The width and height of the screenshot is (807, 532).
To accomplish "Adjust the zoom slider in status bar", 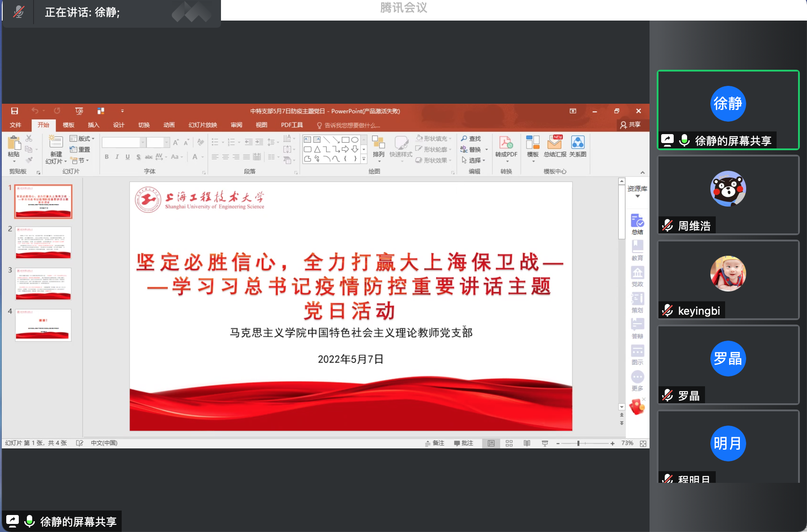I will pos(578,443).
